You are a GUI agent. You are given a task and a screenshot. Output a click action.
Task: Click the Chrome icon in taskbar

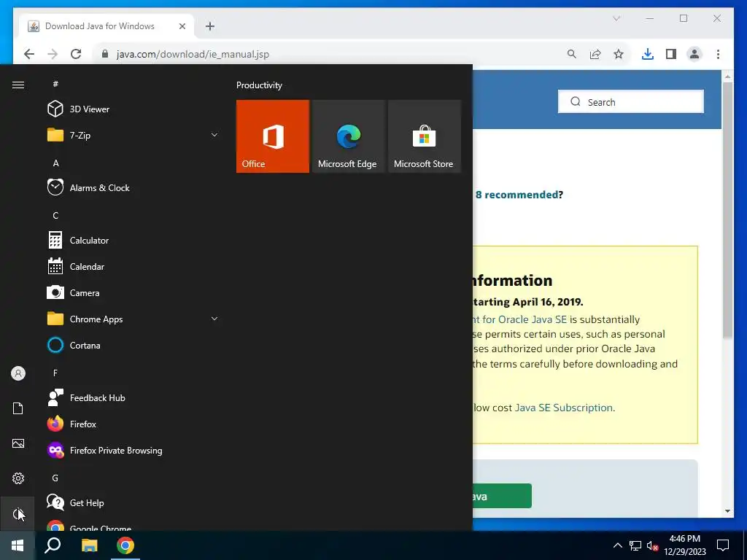coord(125,545)
